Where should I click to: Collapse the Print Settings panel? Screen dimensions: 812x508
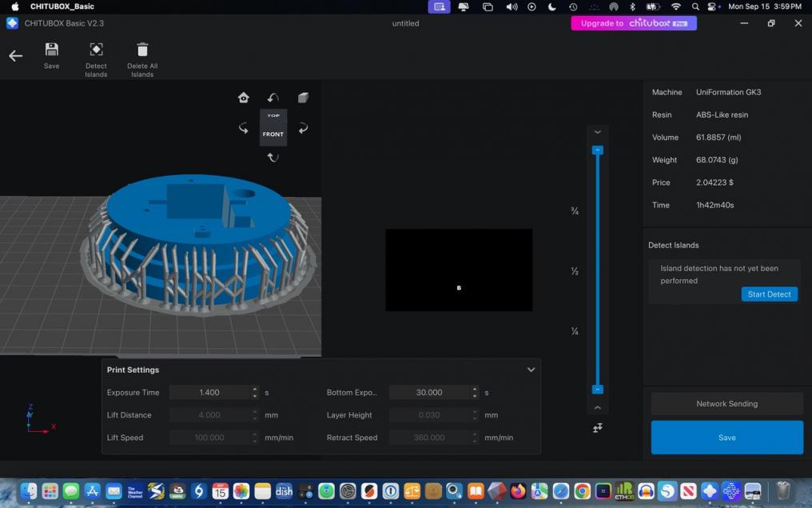point(531,370)
